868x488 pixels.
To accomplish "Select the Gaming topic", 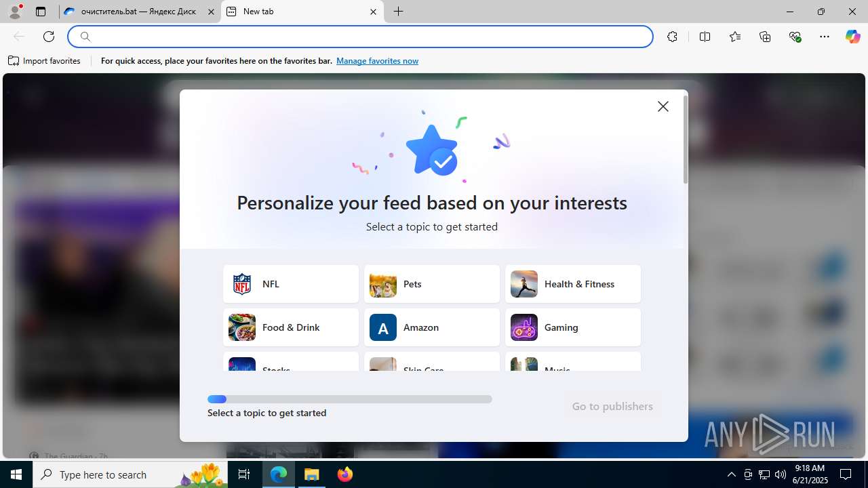I will point(573,327).
